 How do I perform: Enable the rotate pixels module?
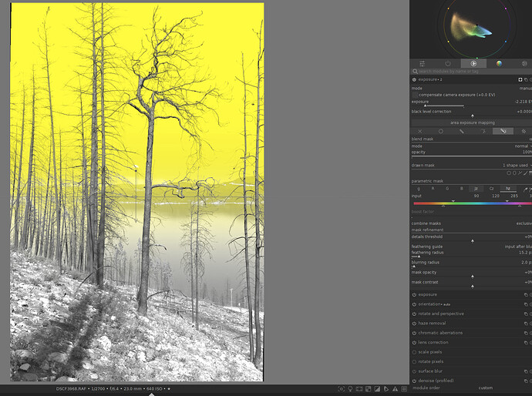pos(414,361)
